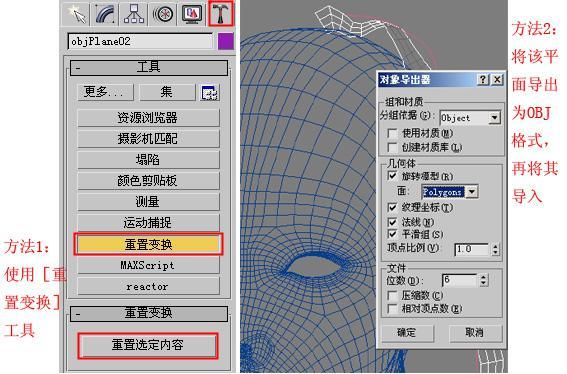Click the configure button sets icon
The image size is (567, 374).
(210, 93)
